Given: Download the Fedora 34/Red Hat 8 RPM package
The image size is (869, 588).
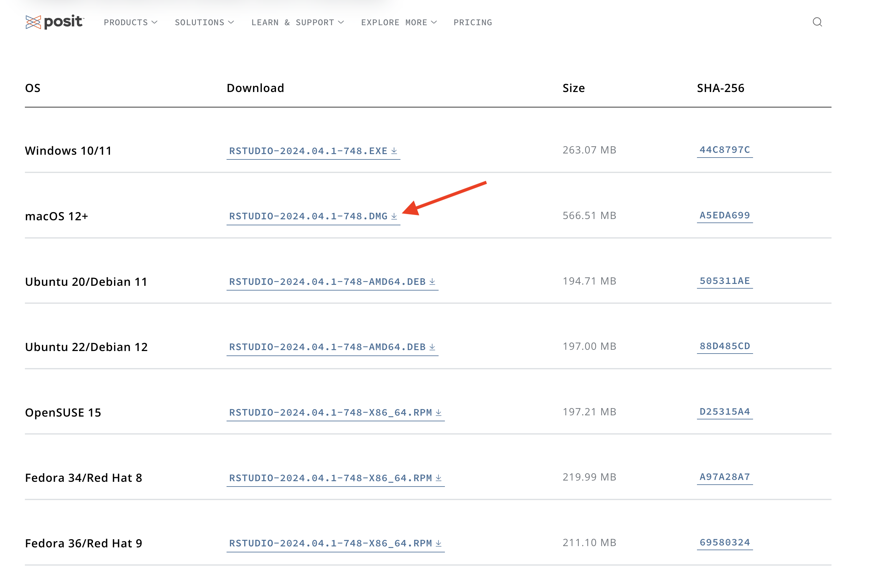Looking at the screenshot, I should [336, 478].
